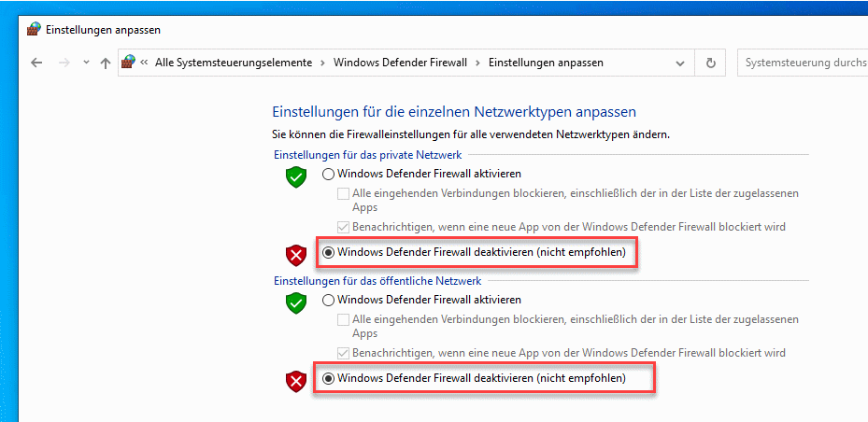Click the Systemsteuerung search field
This screenshot has height=422, width=868.
pos(801,63)
